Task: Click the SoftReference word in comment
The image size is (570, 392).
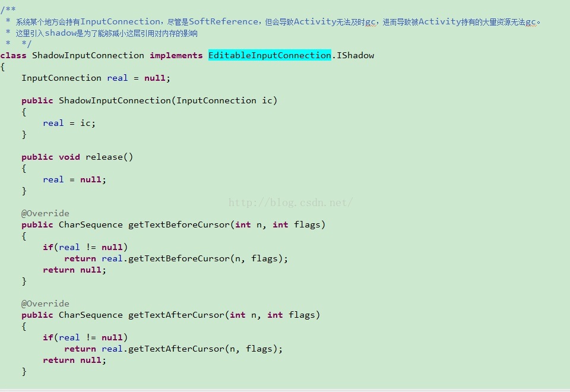Action: tap(224, 22)
